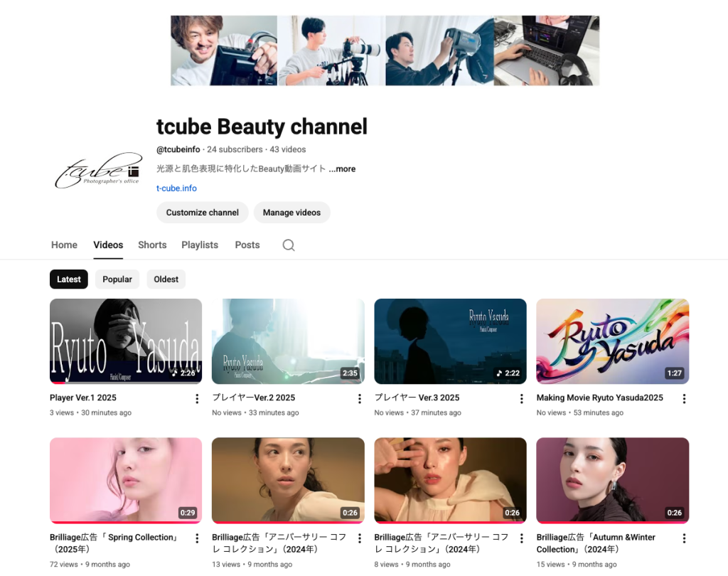
Task: Select the Oldest sort filter chip
Action: (x=166, y=279)
